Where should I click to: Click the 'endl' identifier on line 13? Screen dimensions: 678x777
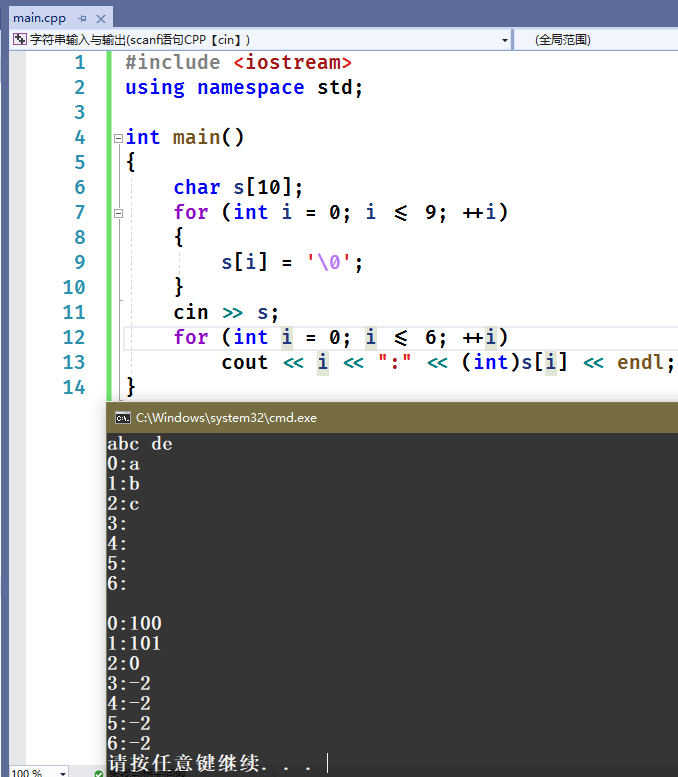(x=640, y=362)
